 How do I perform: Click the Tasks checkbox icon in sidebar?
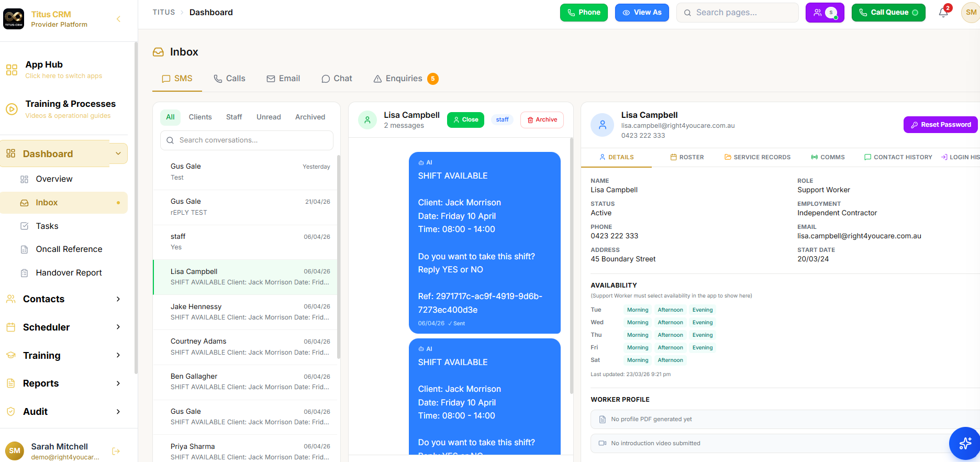tap(24, 226)
